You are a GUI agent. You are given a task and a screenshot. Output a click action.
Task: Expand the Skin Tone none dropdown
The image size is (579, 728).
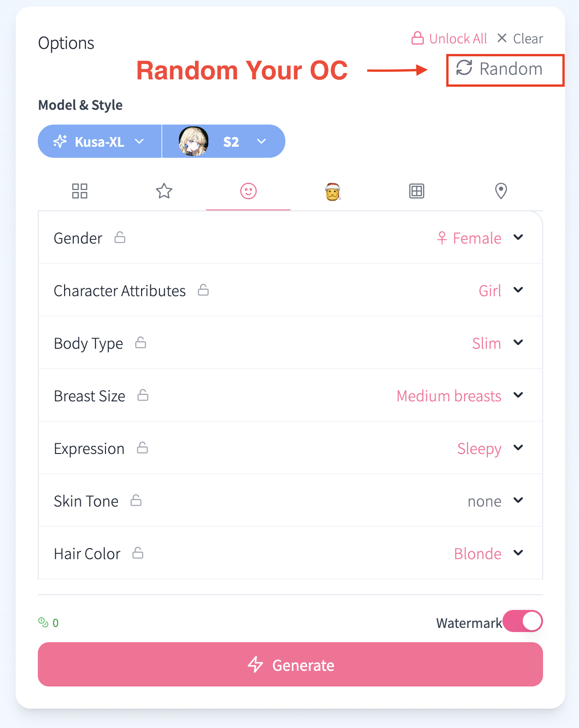(x=496, y=501)
